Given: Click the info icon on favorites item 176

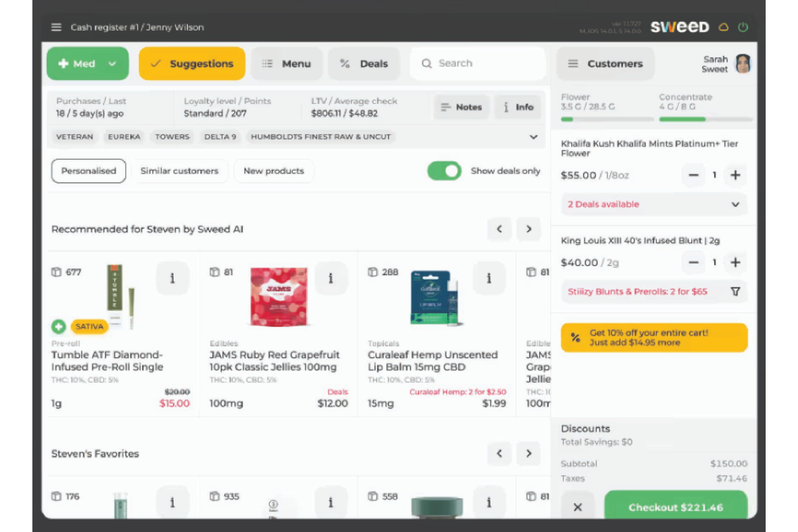Looking at the screenshot, I should 173,502.
